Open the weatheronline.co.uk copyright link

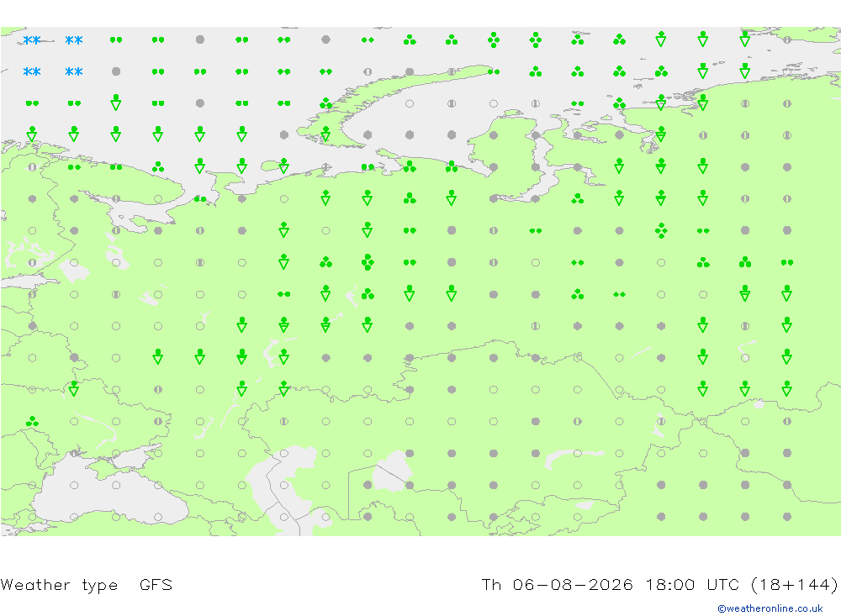pyautogui.click(x=770, y=608)
